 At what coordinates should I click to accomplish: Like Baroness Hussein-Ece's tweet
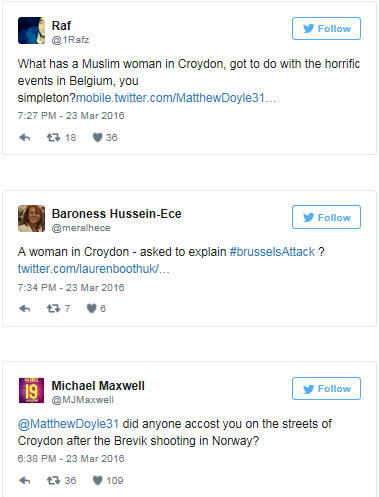(92, 308)
